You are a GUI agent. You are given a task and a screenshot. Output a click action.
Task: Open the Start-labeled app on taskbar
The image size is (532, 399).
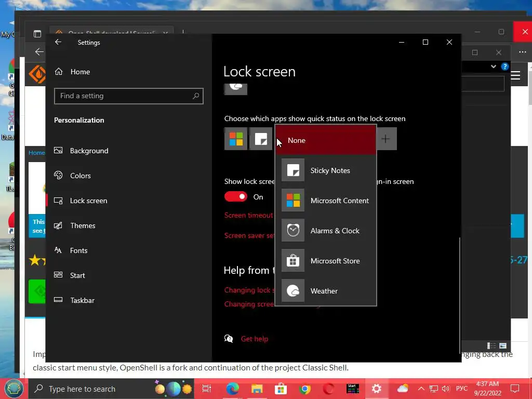pos(353,389)
